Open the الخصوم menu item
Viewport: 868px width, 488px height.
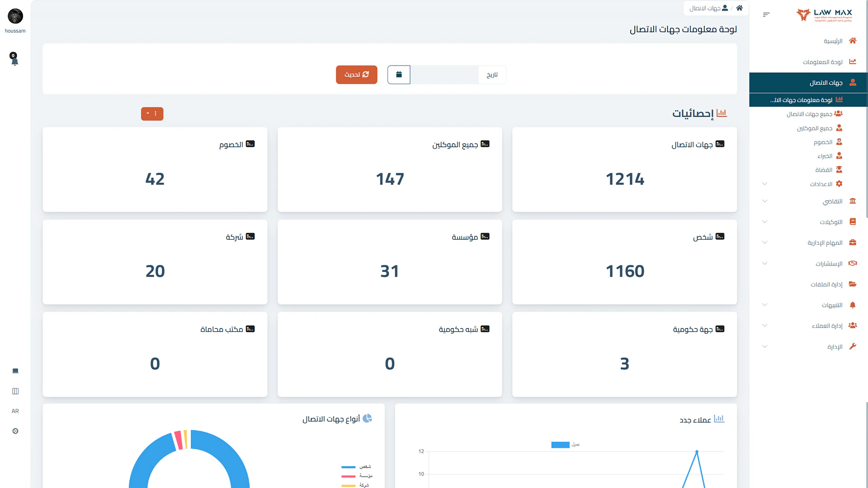coord(823,141)
